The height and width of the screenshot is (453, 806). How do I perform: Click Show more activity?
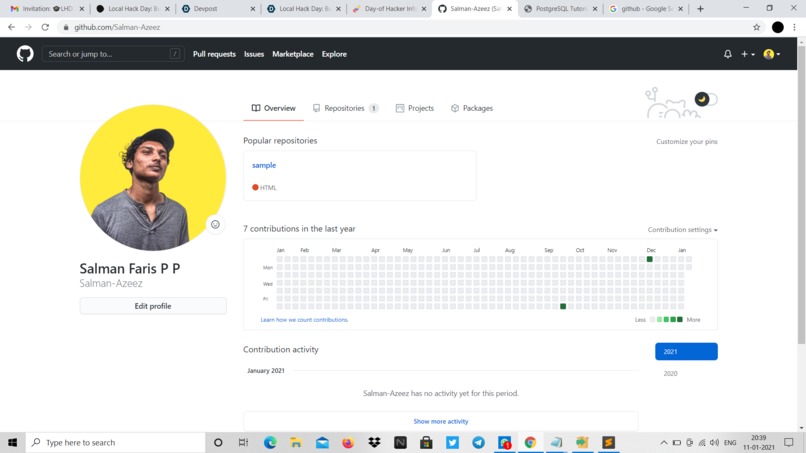tap(441, 421)
